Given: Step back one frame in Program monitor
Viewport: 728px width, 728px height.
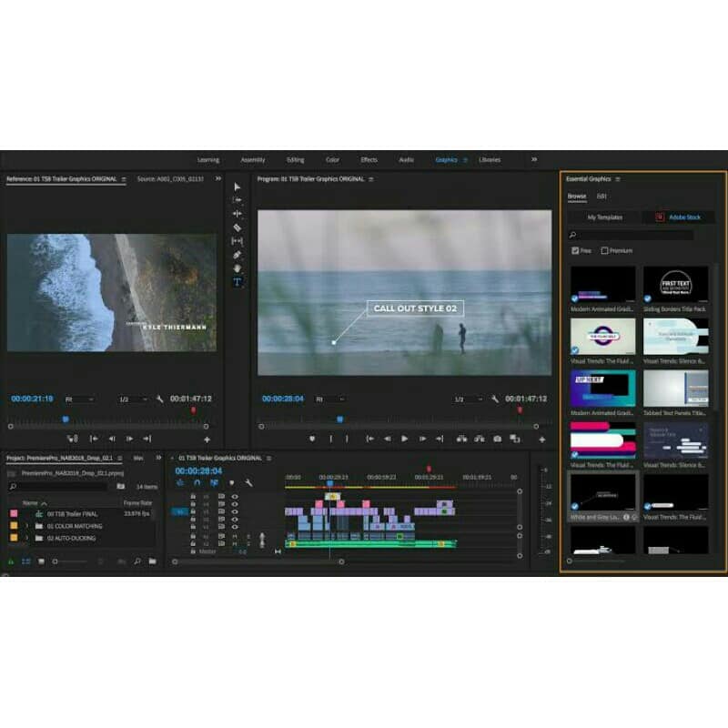Looking at the screenshot, I should click(x=387, y=439).
